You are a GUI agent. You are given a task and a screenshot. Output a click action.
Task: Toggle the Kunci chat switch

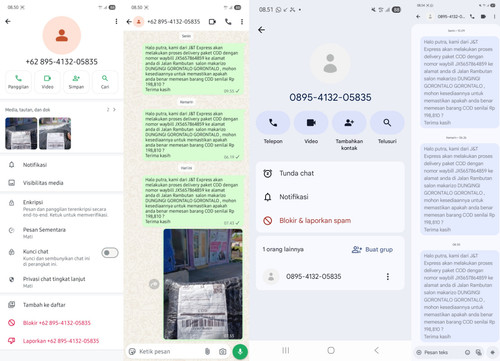(110, 253)
